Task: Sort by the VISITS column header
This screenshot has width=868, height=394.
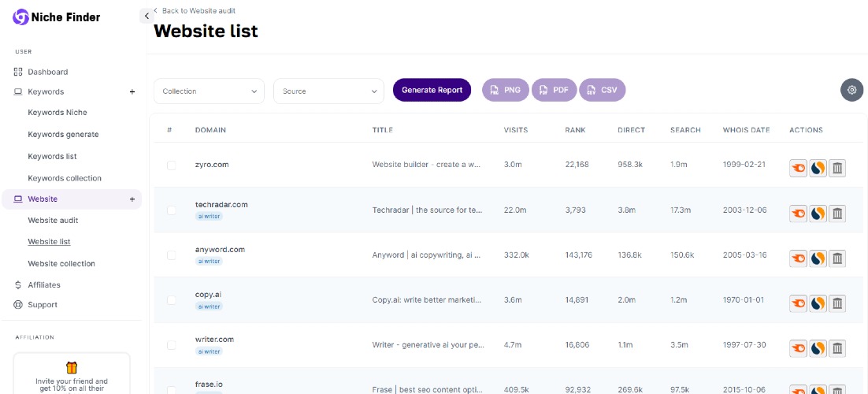Action: [x=515, y=130]
